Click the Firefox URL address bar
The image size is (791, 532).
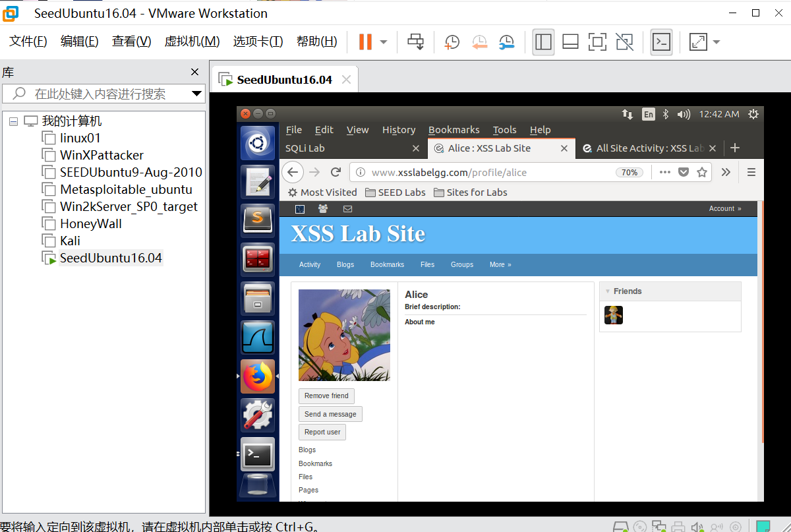(x=483, y=172)
